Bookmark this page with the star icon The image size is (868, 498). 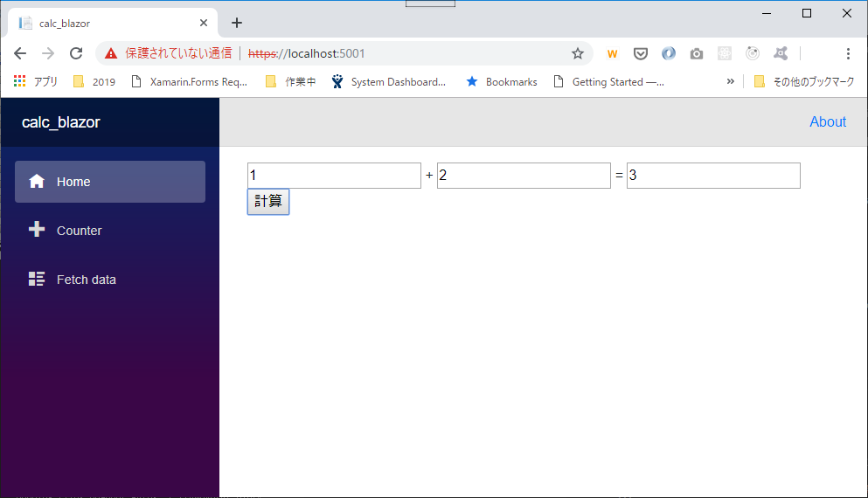(x=578, y=53)
